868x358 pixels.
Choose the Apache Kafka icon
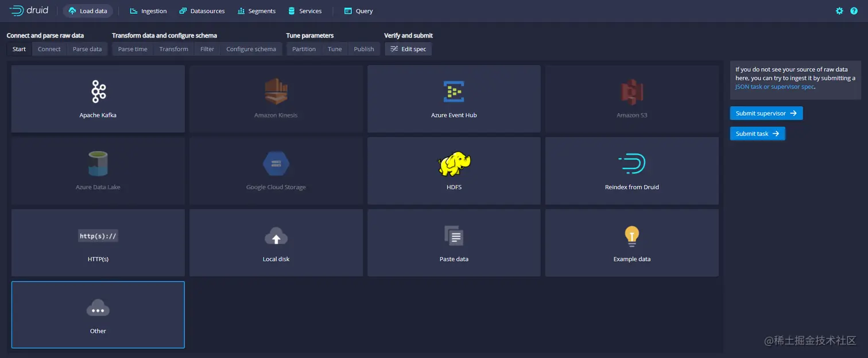click(x=98, y=91)
